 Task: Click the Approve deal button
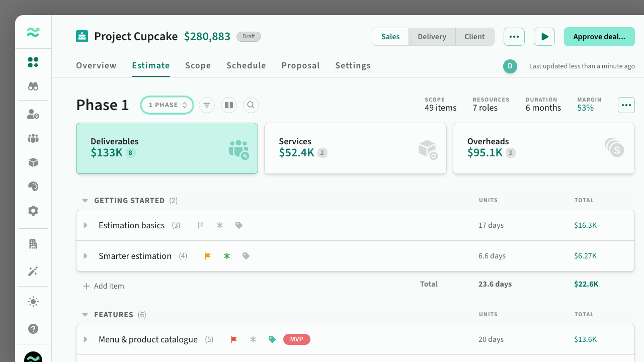(599, 37)
